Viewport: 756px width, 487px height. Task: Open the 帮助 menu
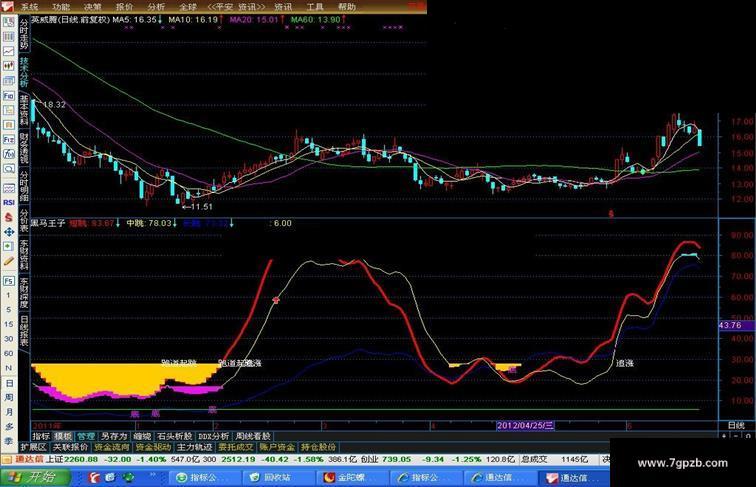346,7
